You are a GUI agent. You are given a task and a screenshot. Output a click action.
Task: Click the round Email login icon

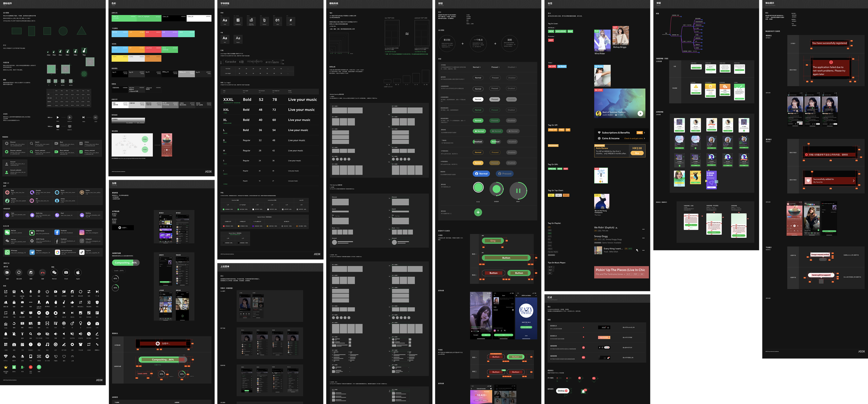pyautogui.click(x=66, y=272)
